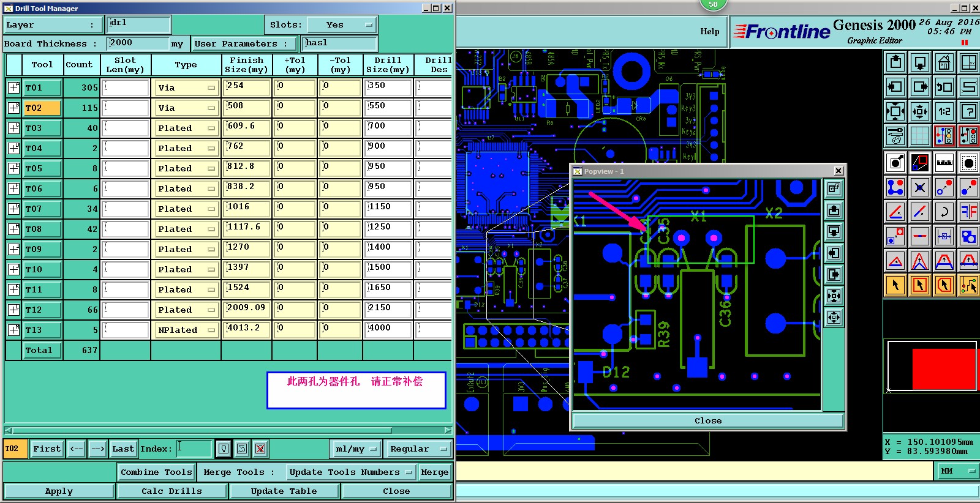Open the wrench and palette settings icon
The height and width of the screenshot is (503, 980).
[x=895, y=136]
